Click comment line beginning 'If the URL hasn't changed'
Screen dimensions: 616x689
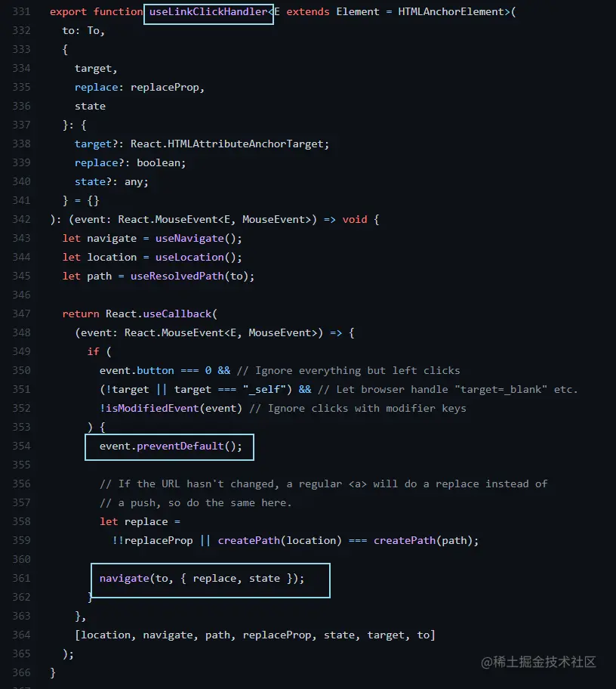click(x=324, y=484)
